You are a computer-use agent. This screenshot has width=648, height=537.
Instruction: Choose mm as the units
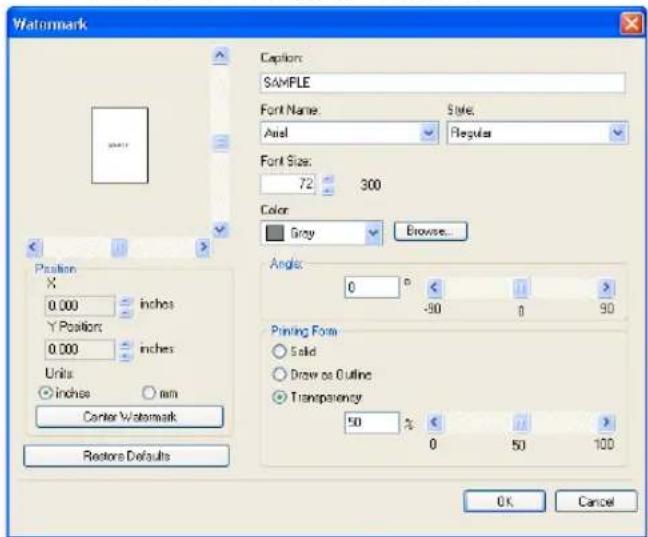click(x=149, y=393)
